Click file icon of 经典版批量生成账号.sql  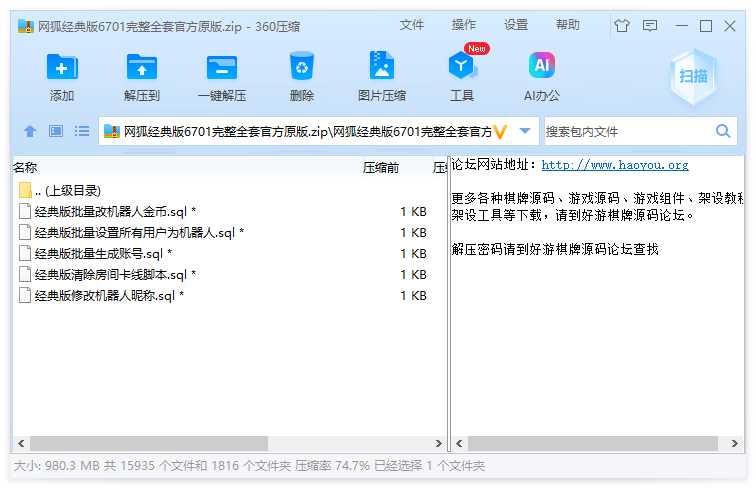tap(25, 253)
